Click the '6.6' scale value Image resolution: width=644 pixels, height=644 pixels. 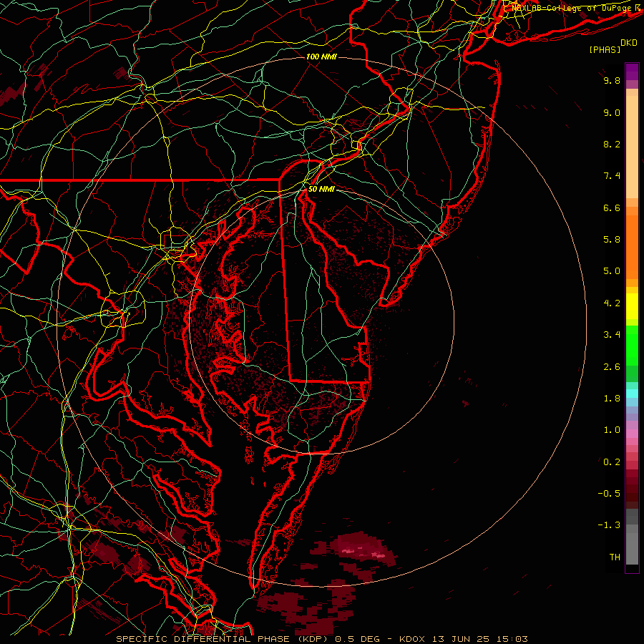pyautogui.click(x=612, y=208)
